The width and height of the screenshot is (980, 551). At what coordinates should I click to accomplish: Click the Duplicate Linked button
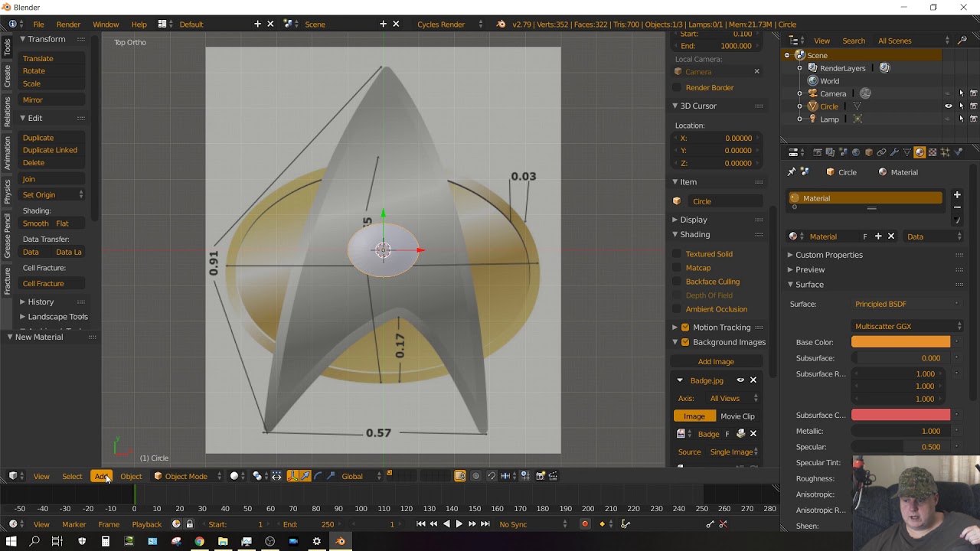(50, 150)
